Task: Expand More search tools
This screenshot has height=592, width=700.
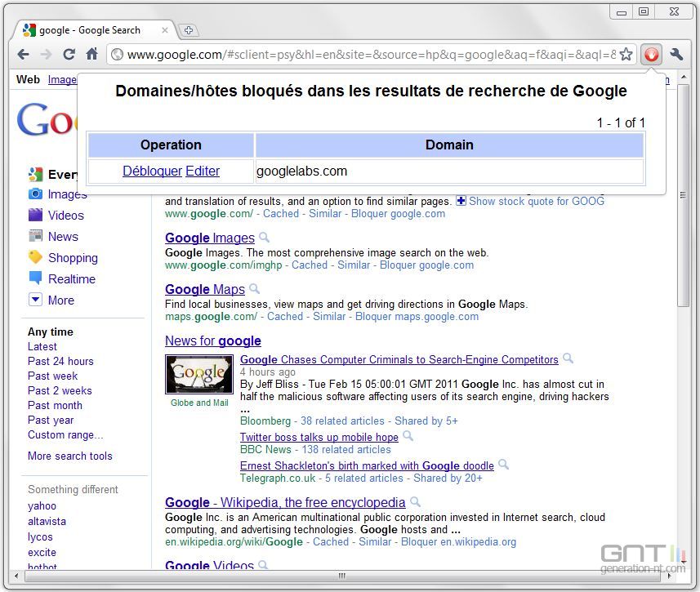Action: (x=70, y=456)
